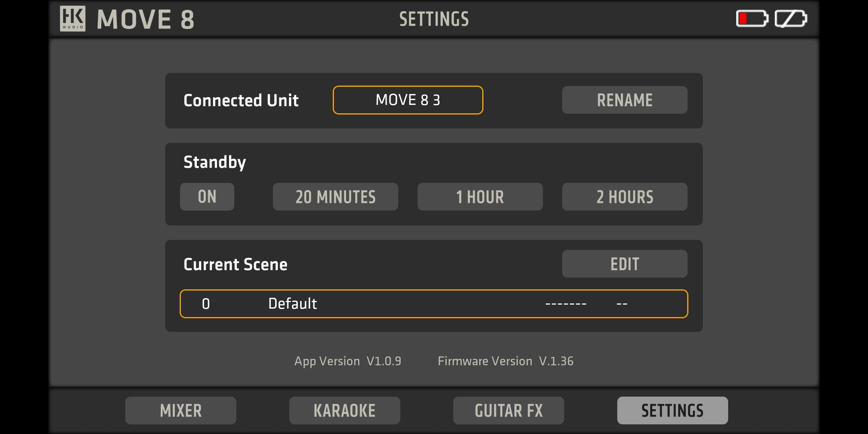Open the Connected Unit MOVE 8 3 selector
This screenshot has width=868, height=434.
(x=408, y=100)
